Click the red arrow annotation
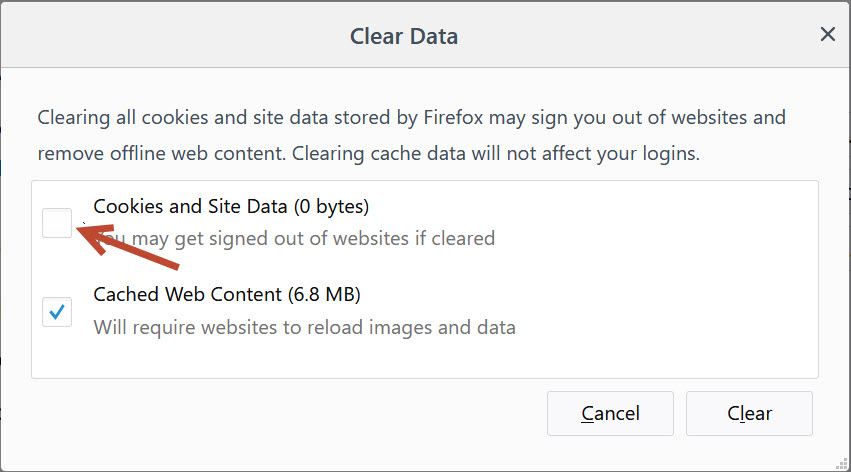Viewport: 851px width, 472px height. (x=130, y=247)
